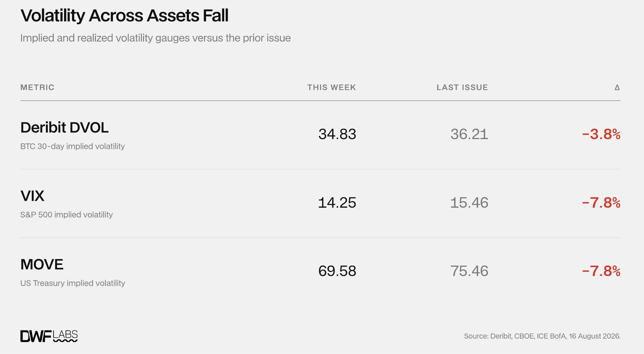Select the THIS WEEK column header

331,87
